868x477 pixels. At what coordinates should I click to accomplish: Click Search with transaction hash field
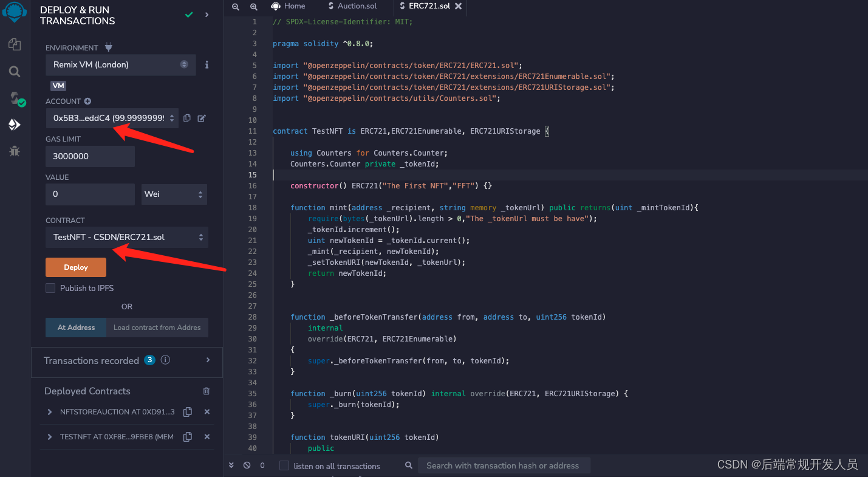click(504, 466)
